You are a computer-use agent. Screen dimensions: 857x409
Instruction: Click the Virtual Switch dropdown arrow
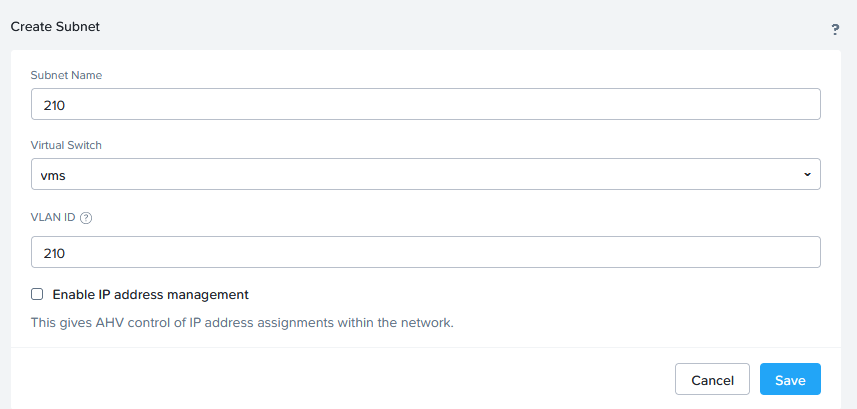click(807, 174)
